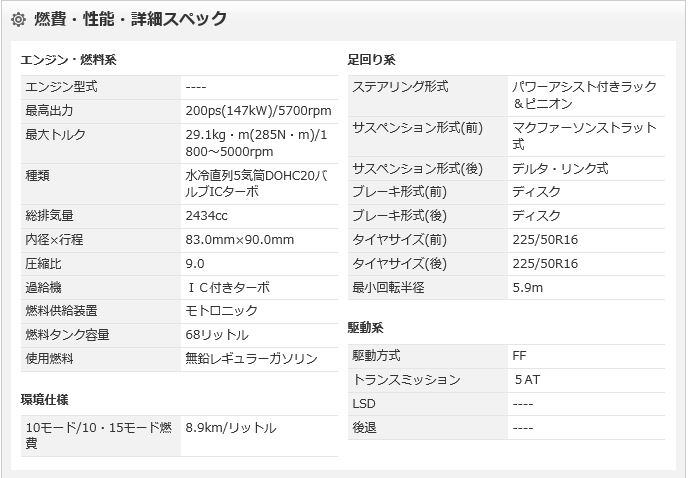Click the value 無鉛レギュラーガソリン

pos(251,359)
